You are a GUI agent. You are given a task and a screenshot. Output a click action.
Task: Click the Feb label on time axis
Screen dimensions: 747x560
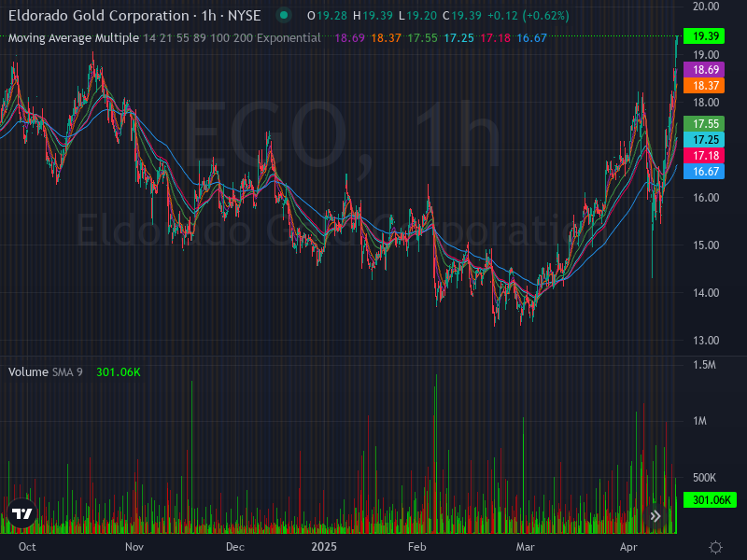[x=416, y=547]
